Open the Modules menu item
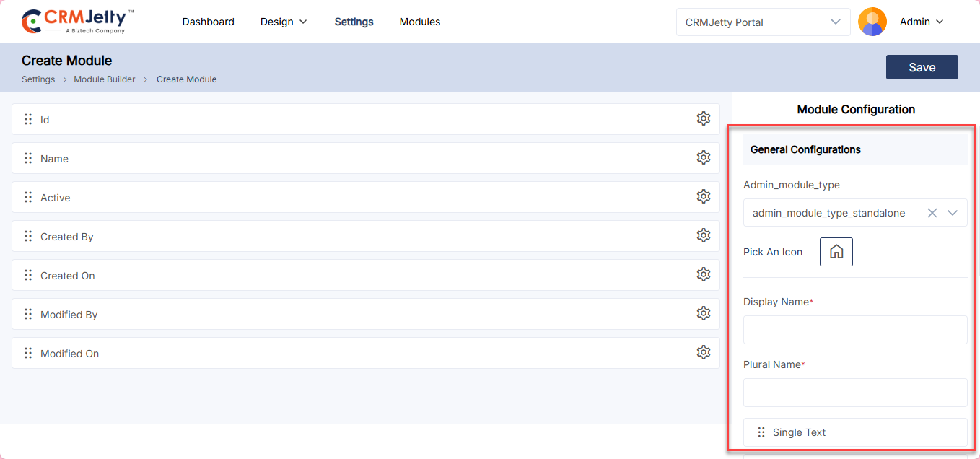This screenshot has height=459, width=980. coord(419,22)
